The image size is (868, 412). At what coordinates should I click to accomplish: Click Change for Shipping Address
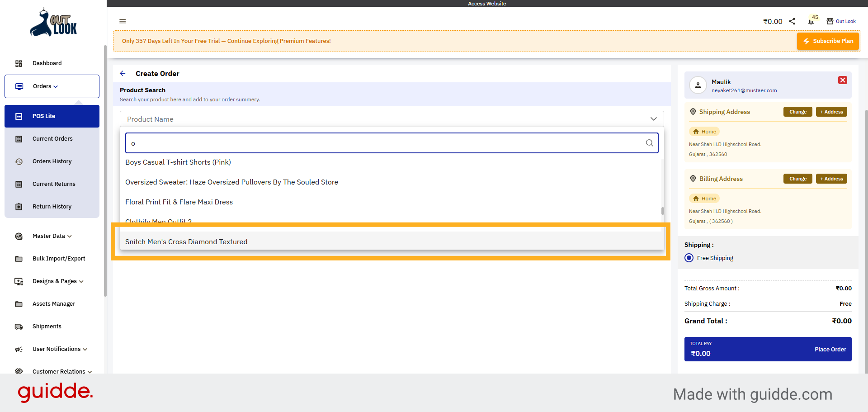click(798, 112)
